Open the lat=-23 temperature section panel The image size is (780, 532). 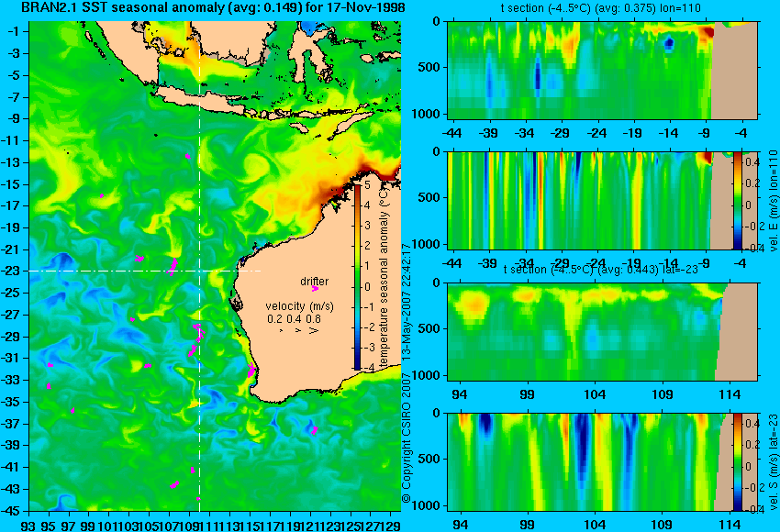click(x=602, y=332)
